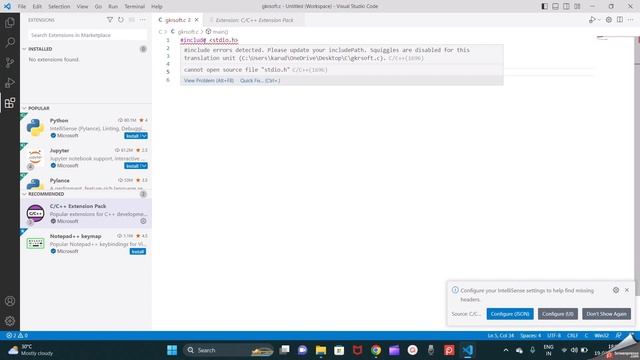Screen dimensions: 640x360
Task: Filter extensions using the funnel icon
Action: (x=109, y=20)
